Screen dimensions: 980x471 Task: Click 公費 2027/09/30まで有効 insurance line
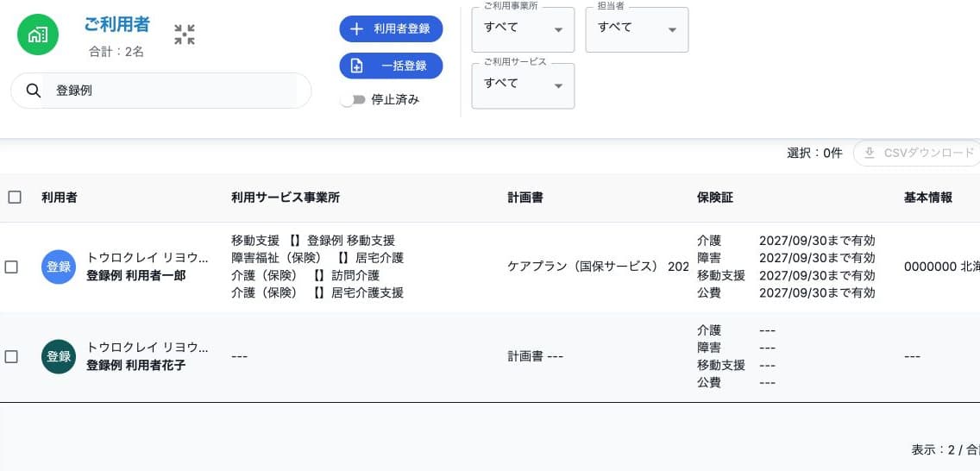pos(786,292)
